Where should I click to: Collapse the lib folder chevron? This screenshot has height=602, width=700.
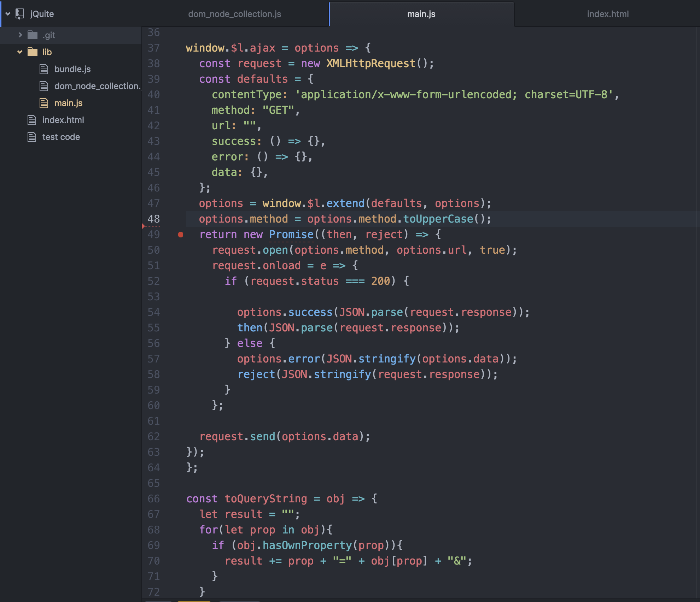20,52
